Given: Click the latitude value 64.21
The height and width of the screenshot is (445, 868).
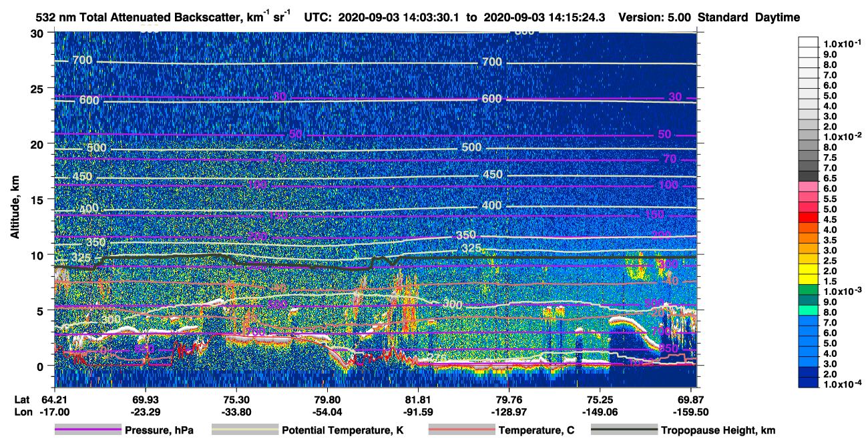Looking at the screenshot, I should (55, 399).
